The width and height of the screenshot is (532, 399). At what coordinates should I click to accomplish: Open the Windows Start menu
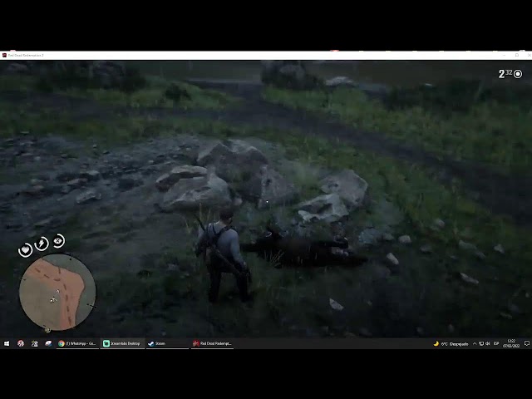[7, 343]
